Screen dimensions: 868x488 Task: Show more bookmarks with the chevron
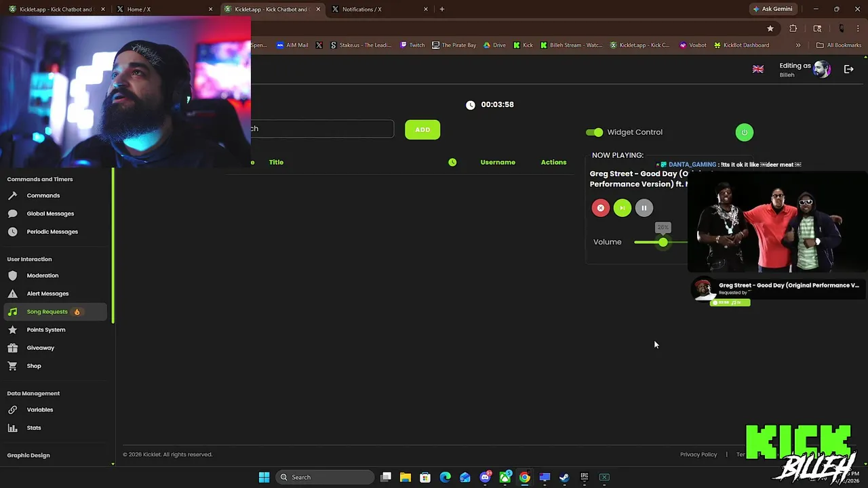(x=798, y=45)
